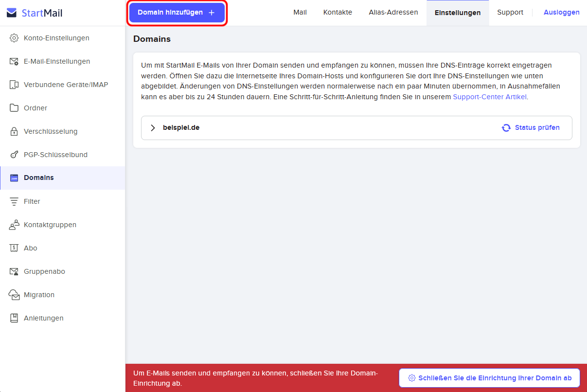Switch to the Einstellungen tab
Screen dimensions: 587x392
pos(458,13)
